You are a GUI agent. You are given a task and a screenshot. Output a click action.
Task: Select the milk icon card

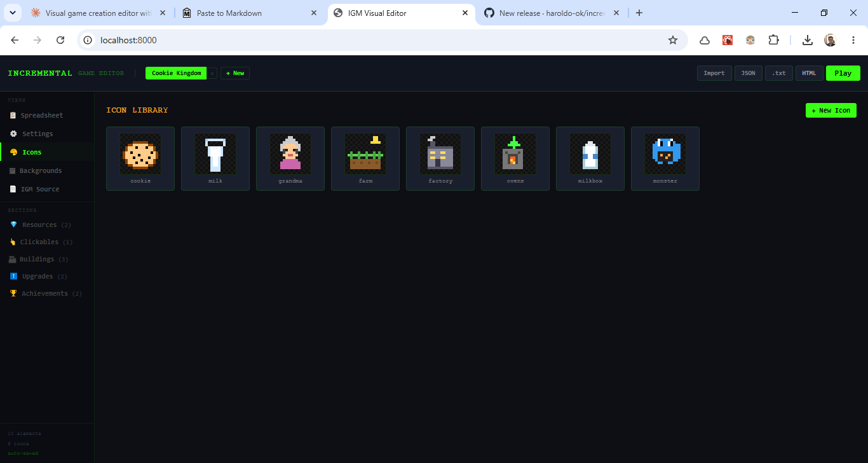click(215, 158)
